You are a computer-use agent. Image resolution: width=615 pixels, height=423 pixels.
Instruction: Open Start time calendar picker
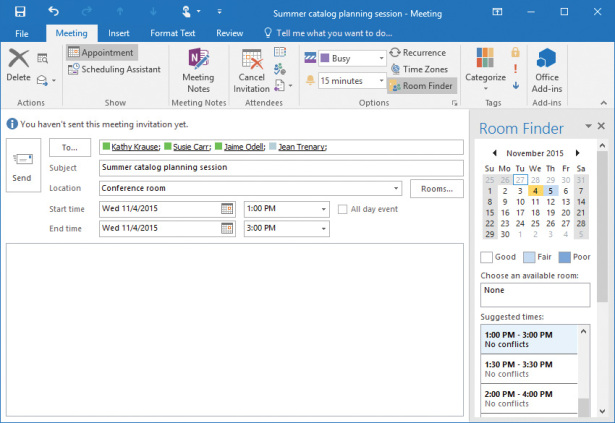pyautogui.click(x=227, y=209)
